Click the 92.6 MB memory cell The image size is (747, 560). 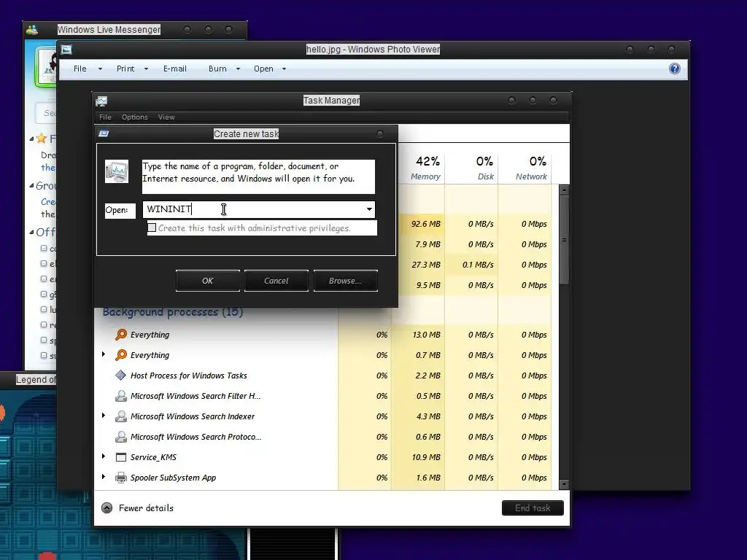coord(418,224)
